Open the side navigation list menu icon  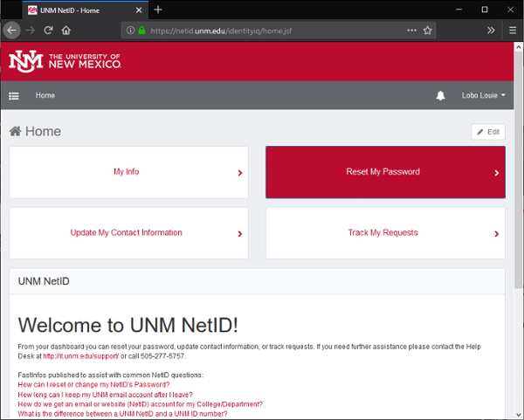(14, 96)
